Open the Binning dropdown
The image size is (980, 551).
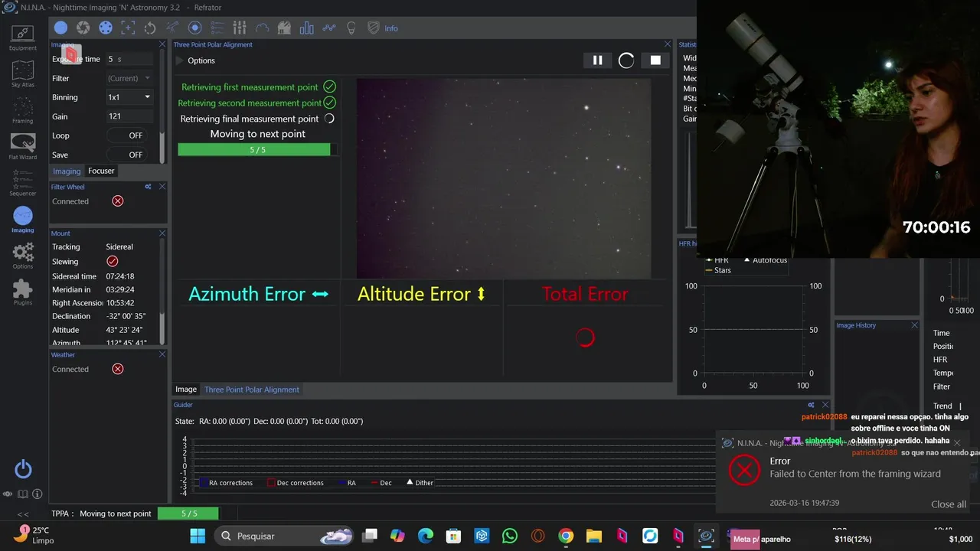tap(129, 97)
